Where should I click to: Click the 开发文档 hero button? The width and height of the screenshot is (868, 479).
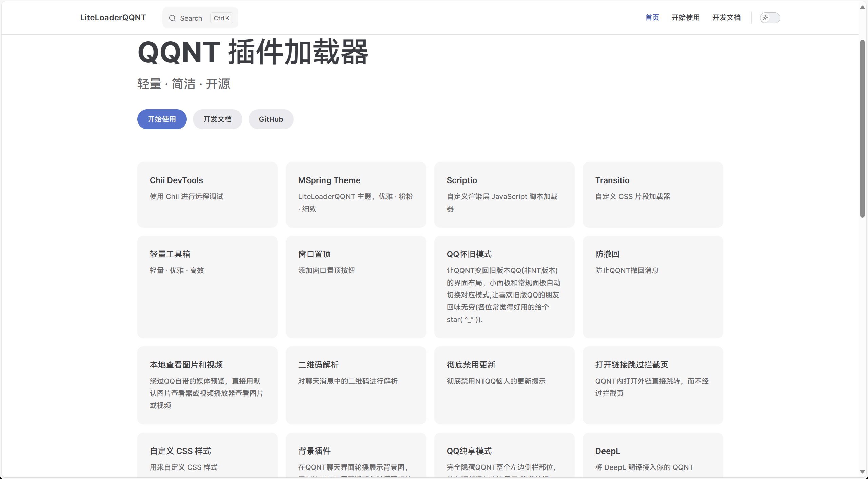(x=217, y=119)
